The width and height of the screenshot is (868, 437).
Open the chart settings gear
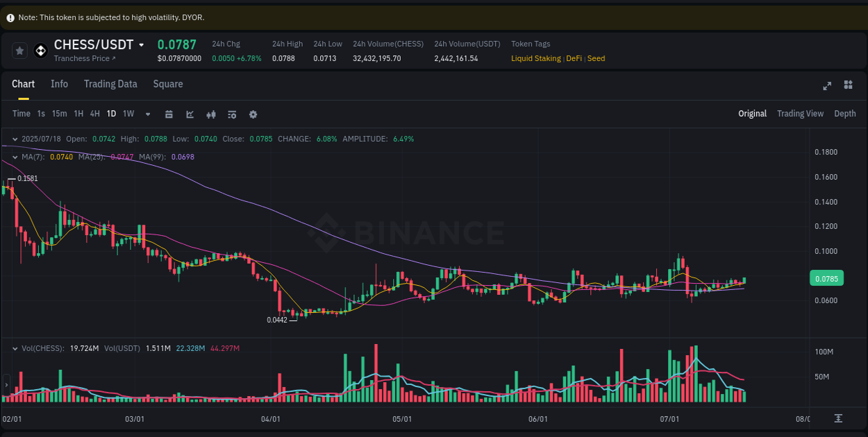[x=253, y=114]
